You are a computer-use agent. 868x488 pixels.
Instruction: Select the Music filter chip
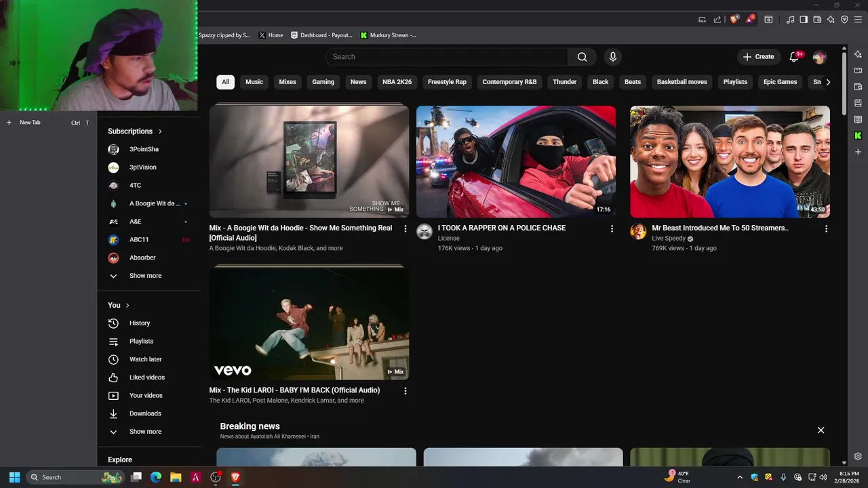(x=254, y=82)
